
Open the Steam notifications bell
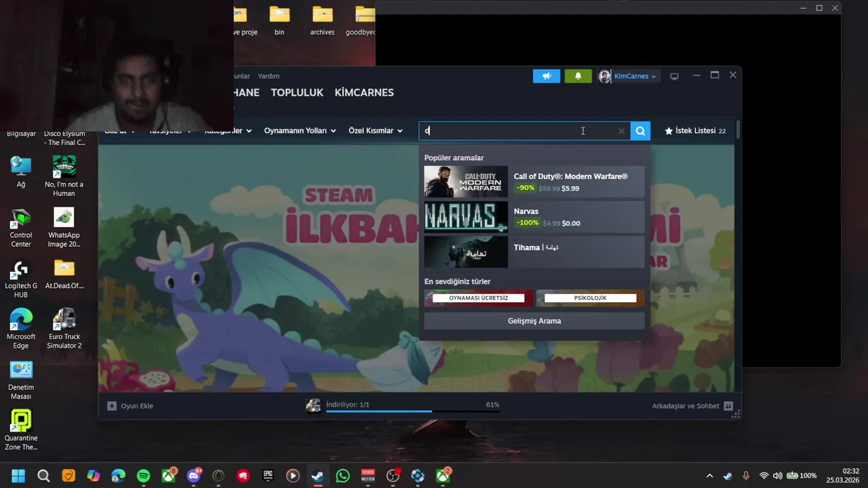click(578, 76)
